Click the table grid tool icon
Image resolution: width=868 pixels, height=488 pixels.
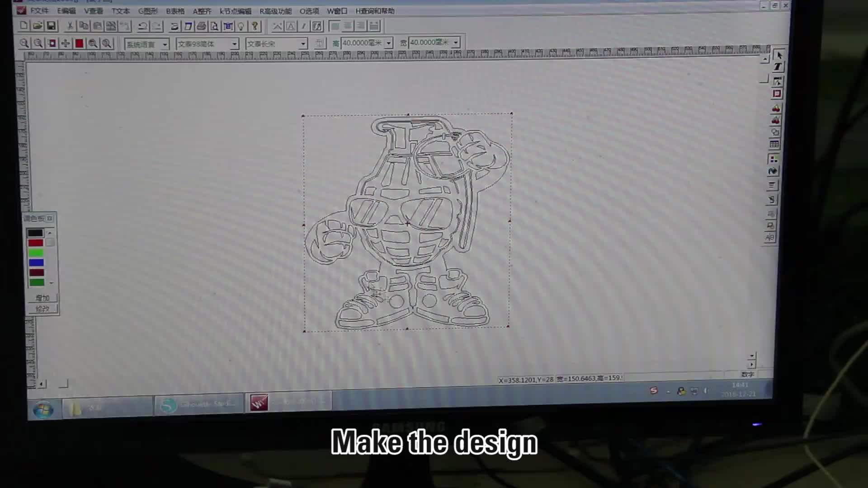coord(774,145)
